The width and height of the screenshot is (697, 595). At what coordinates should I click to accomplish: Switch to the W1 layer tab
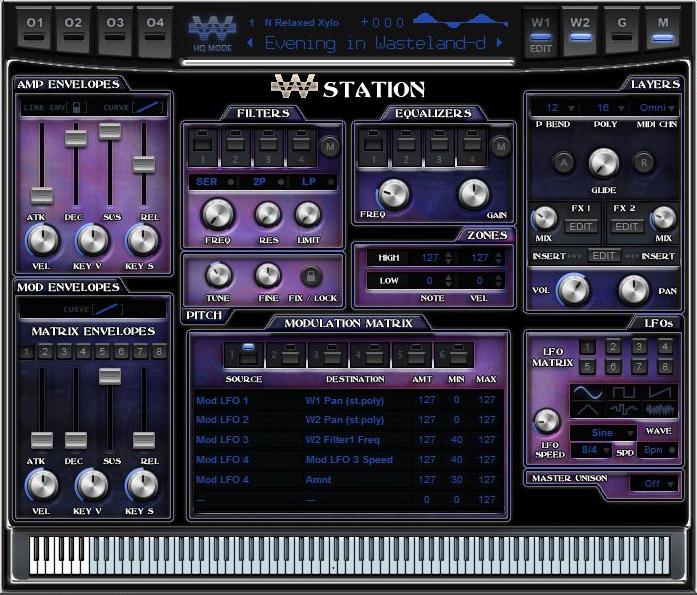point(541,32)
